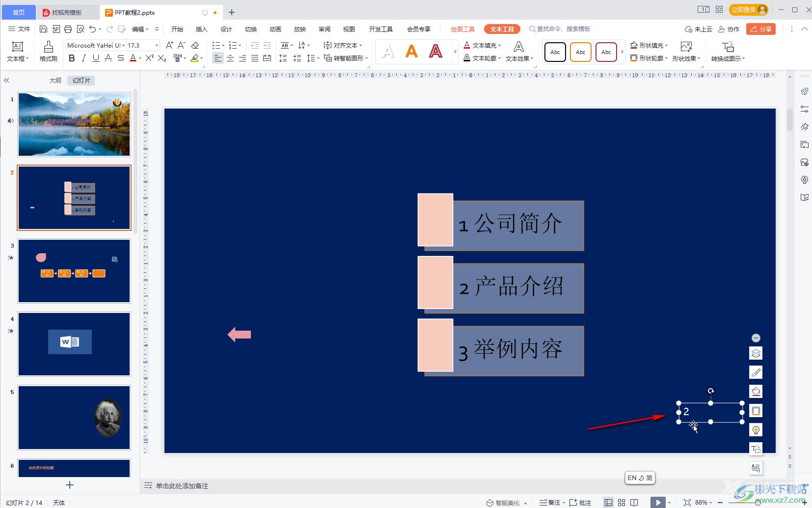Clear formatting with eraser icon
The width and height of the screenshot is (812, 508).
[x=195, y=45]
